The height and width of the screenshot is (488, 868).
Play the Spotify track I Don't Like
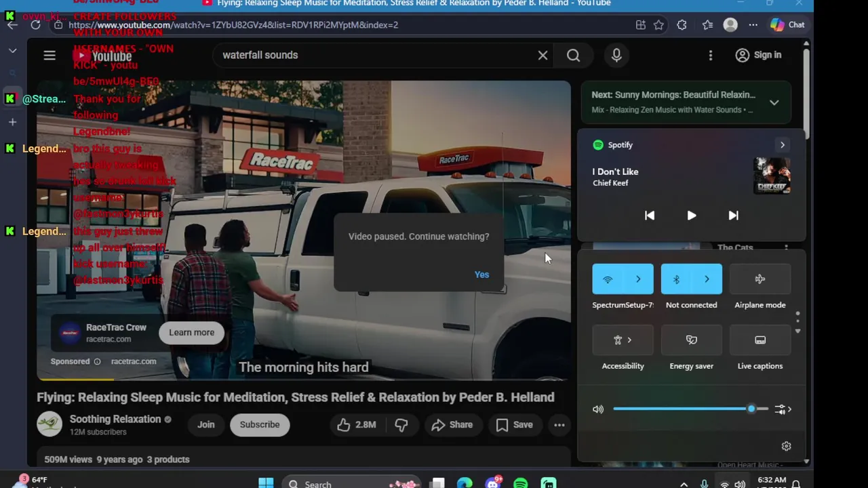(691, 216)
